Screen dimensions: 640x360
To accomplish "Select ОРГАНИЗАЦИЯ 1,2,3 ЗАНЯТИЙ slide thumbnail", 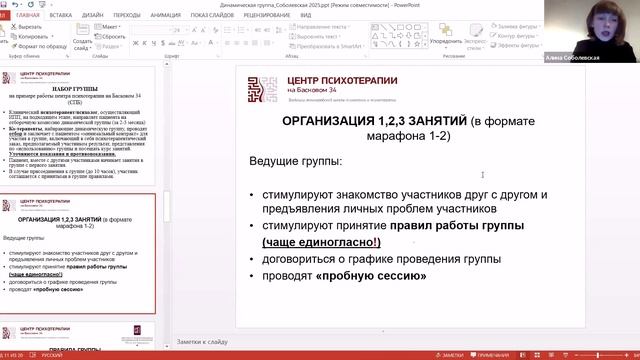I will [77, 253].
